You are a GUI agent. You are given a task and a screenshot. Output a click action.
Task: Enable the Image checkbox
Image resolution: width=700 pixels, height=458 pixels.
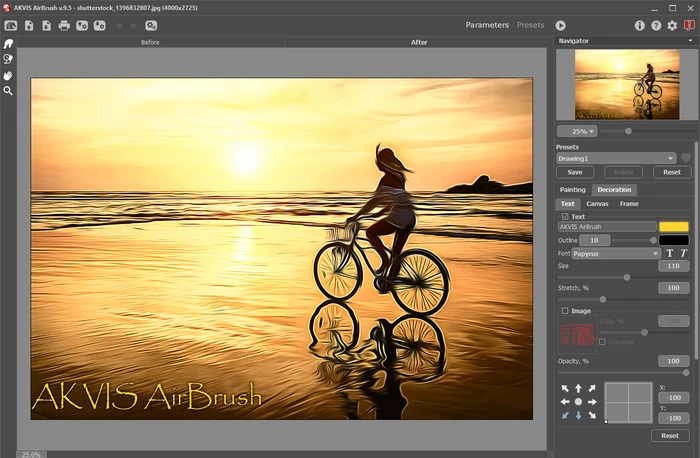565,311
